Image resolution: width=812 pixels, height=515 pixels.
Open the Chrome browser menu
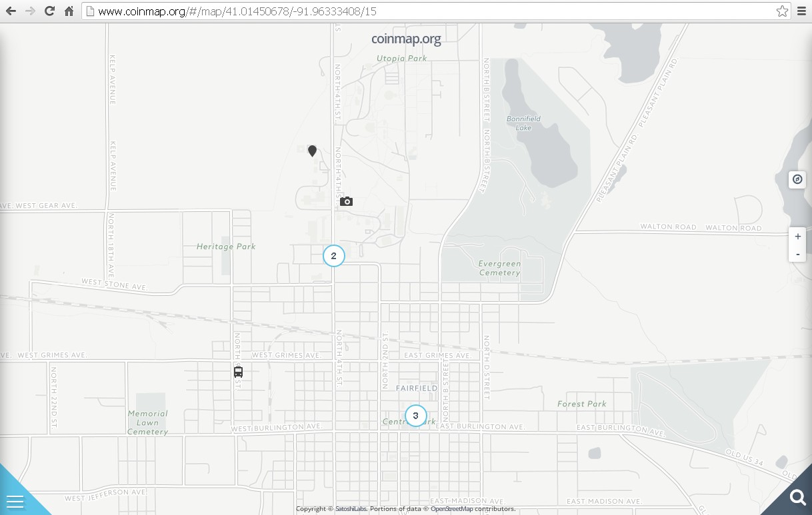click(802, 11)
